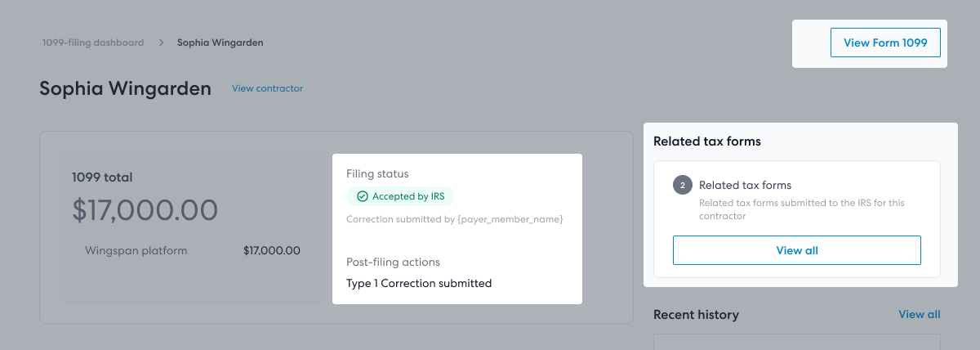Click the Sophia Wingarden page heading

(125, 88)
